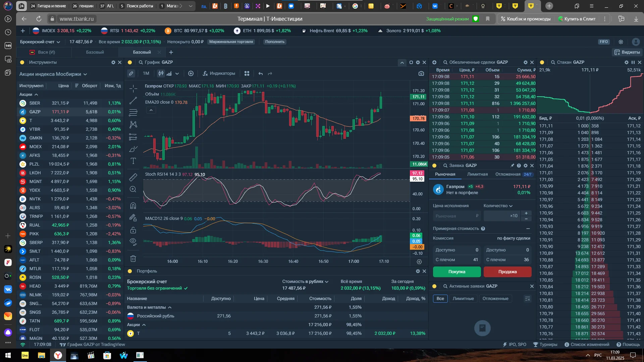644x362 pixels.
Task: Expand Стоимость в рублях currency dropdown
Action: tap(305, 282)
